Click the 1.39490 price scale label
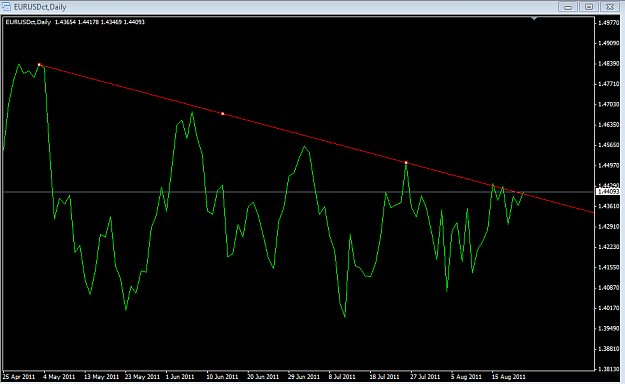 click(x=609, y=329)
